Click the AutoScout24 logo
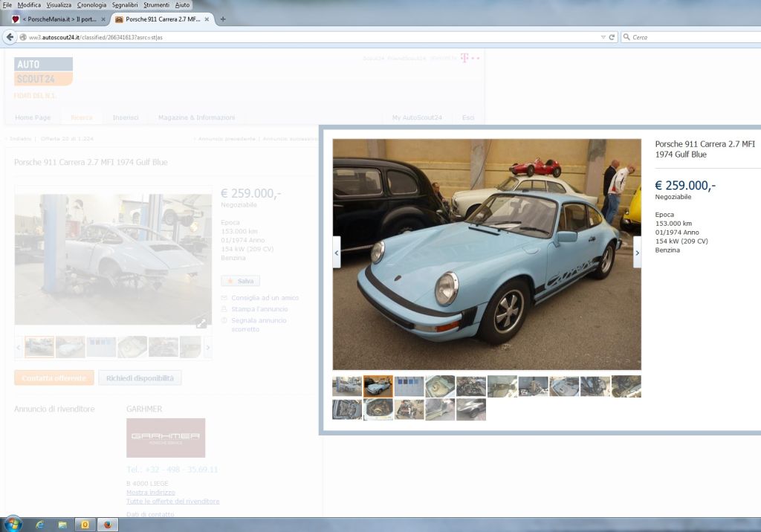The height and width of the screenshot is (532, 761). (44, 71)
